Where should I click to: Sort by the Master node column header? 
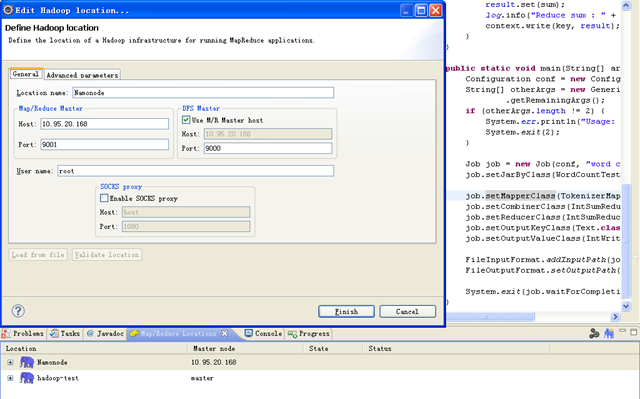point(246,348)
